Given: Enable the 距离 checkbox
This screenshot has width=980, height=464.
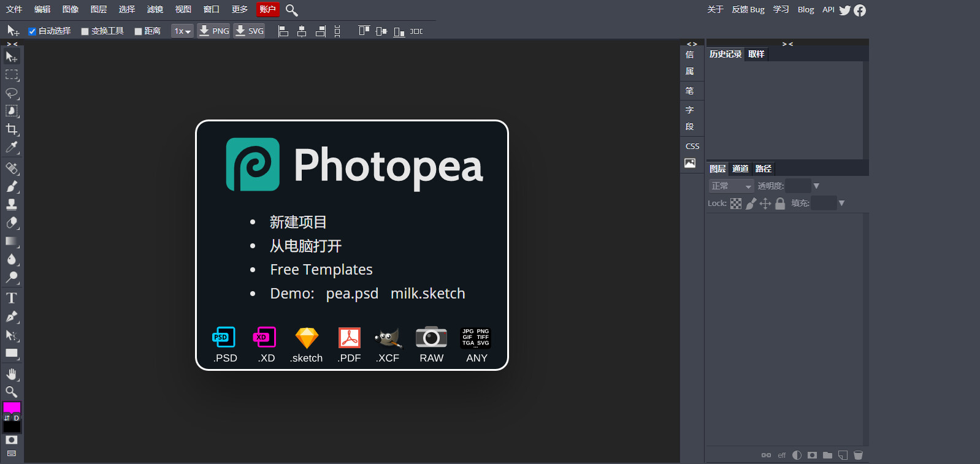Looking at the screenshot, I should [x=139, y=31].
